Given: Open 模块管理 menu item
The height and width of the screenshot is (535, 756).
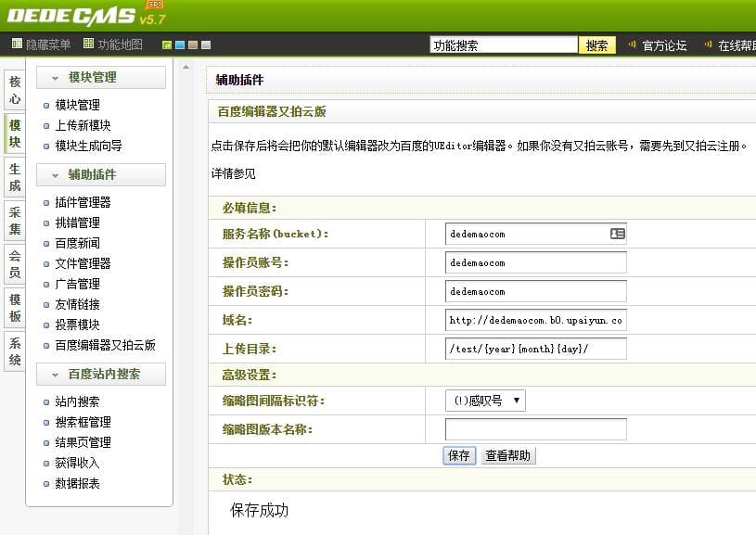Looking at the screenshot, I should [78, 105].
